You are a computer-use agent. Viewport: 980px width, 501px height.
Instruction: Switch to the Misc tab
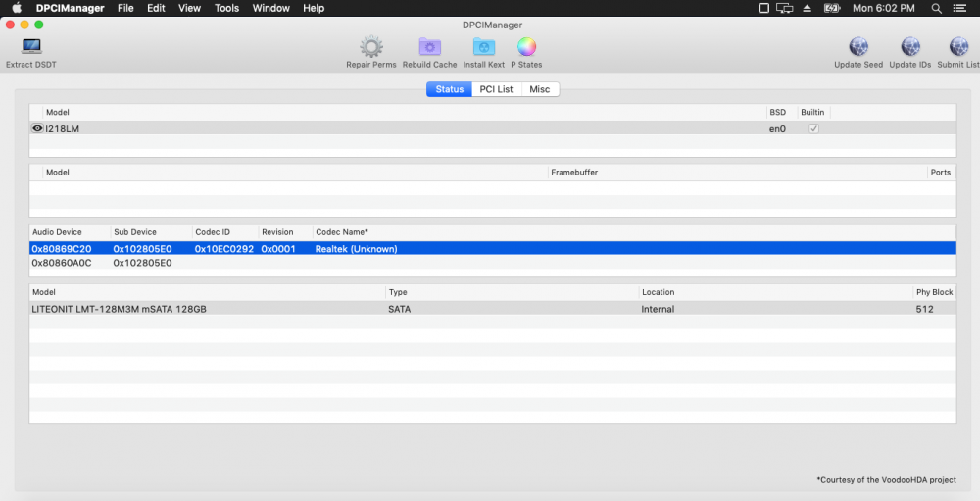click(539, 89)
